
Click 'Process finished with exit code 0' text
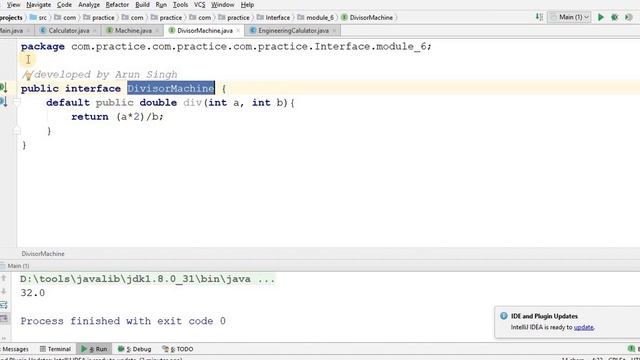pyautogui.click(x=123, y=321)
